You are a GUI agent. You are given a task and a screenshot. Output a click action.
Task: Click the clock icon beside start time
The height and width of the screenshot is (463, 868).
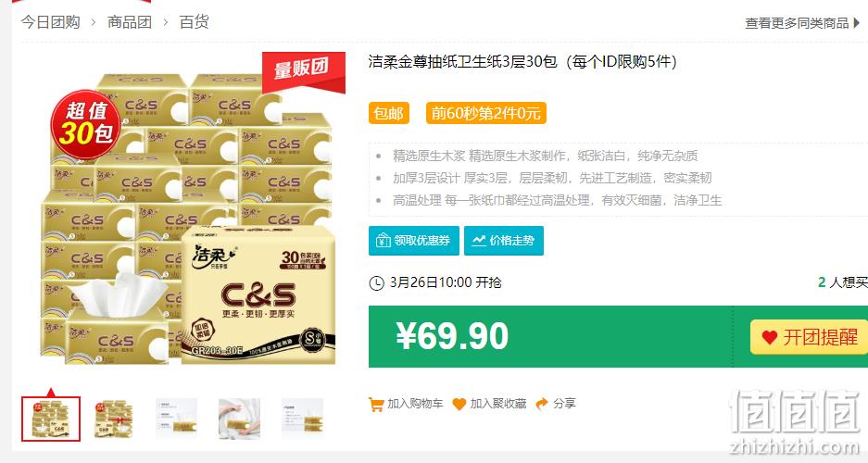coord(376,283)
